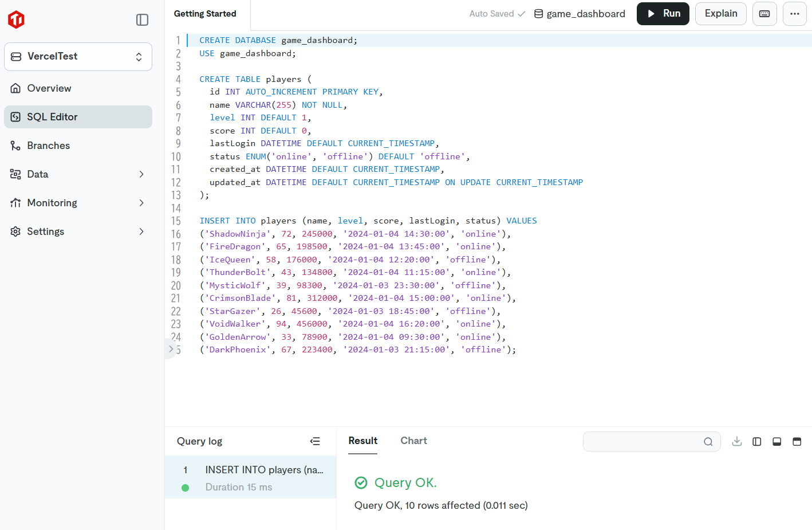The image size is (812, 530).
Task: Select the INSERT INTO players log entry
Action: click(250, 477)
